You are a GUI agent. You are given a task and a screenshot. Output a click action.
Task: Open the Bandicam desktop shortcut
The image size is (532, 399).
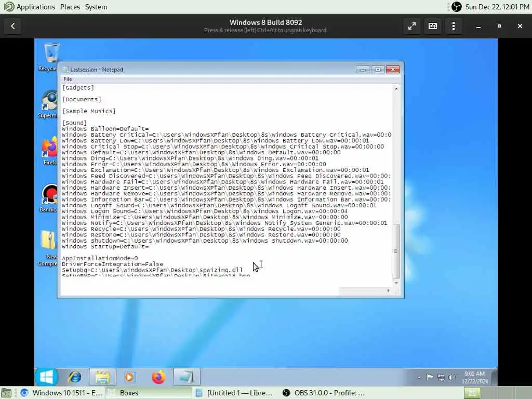pos(49,198)
